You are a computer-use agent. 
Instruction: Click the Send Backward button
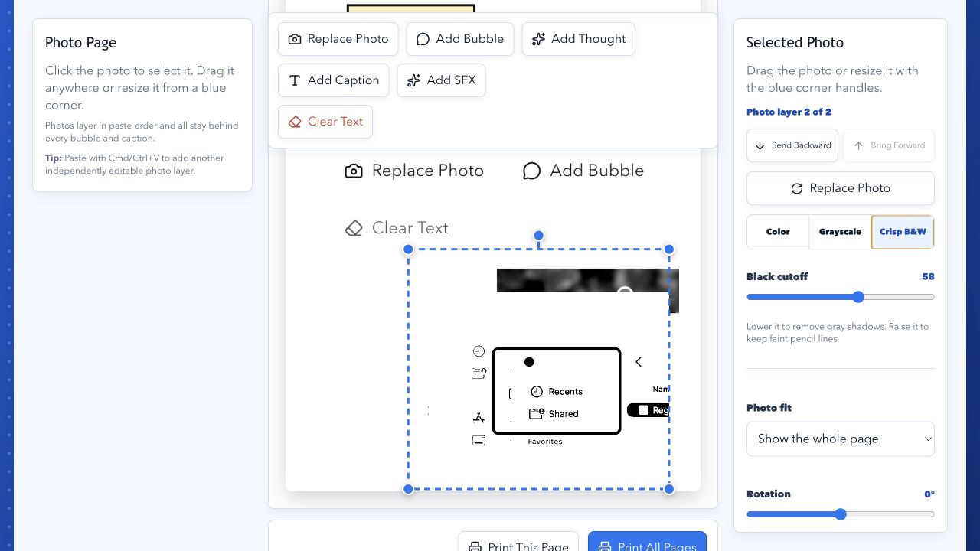point(792,145)
